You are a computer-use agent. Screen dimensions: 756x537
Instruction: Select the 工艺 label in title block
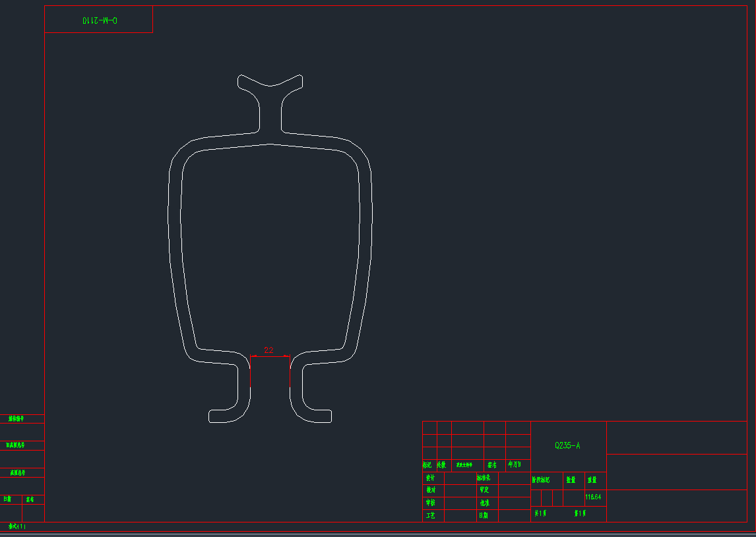[x=430, y=515]
